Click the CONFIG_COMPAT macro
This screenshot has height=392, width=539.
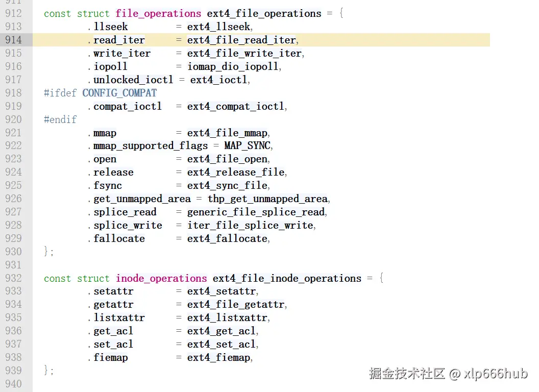click(x=119, y=93)
